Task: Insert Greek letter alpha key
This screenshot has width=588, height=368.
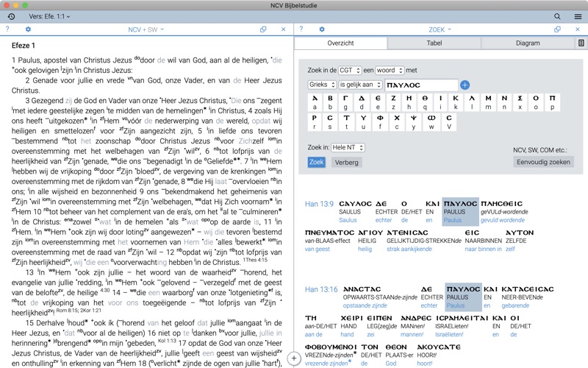Action: pos(315,102)
